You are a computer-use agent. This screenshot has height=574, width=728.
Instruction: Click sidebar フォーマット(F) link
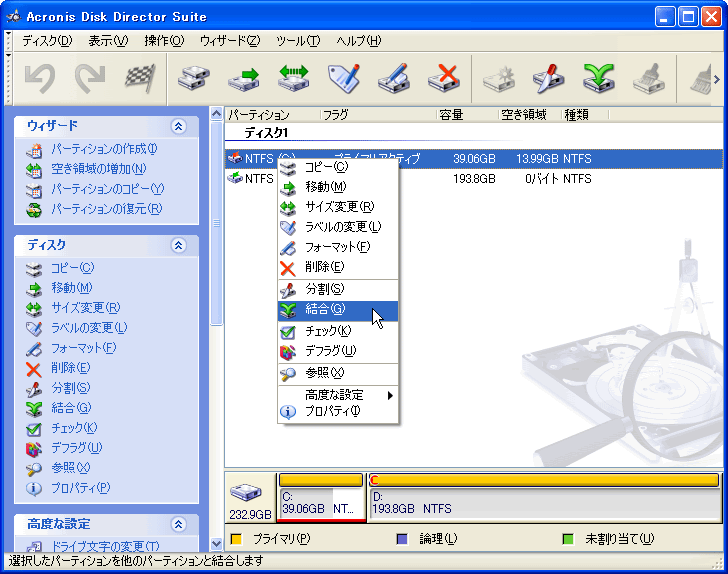tap(84, 348)
